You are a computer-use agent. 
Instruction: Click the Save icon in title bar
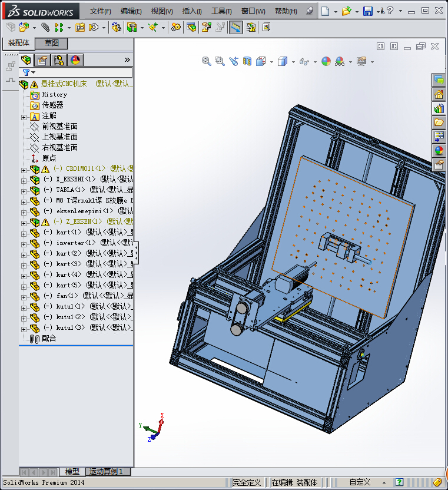(x=367, y=11)
